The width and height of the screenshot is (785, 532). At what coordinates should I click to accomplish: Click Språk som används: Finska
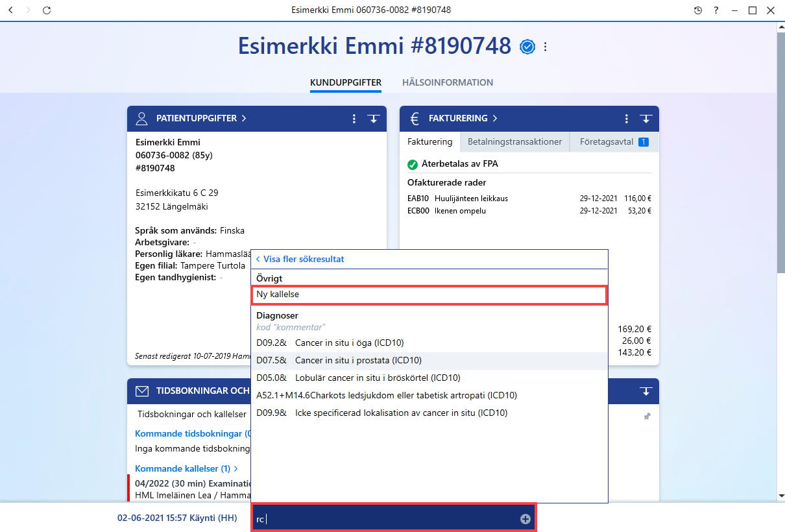189,230
